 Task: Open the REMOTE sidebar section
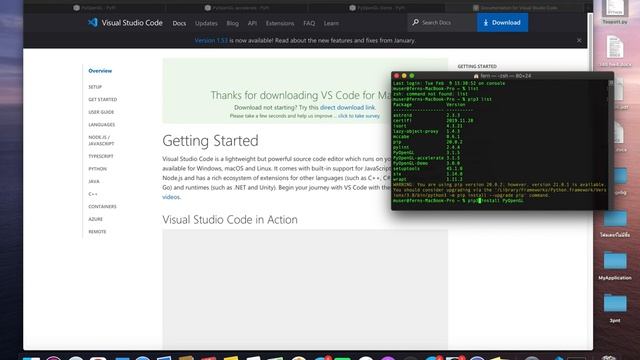(97, 231)
